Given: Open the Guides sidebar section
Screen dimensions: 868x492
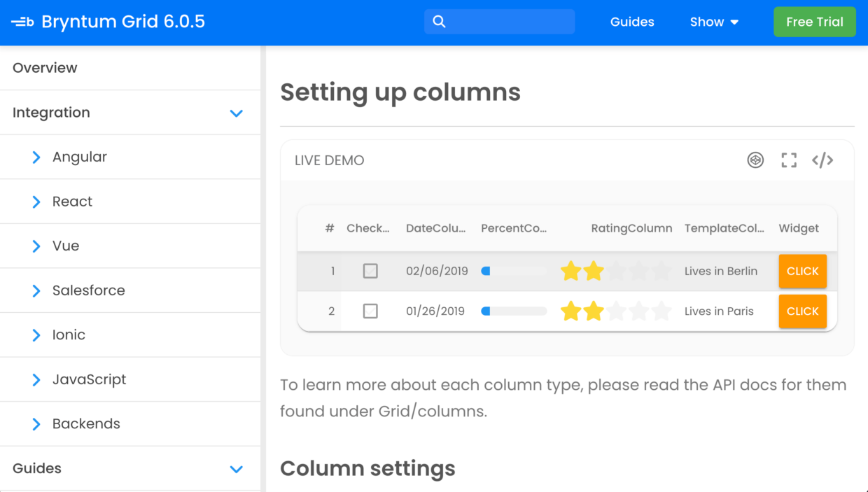Looking at the screenshot, I should (130, 469).
